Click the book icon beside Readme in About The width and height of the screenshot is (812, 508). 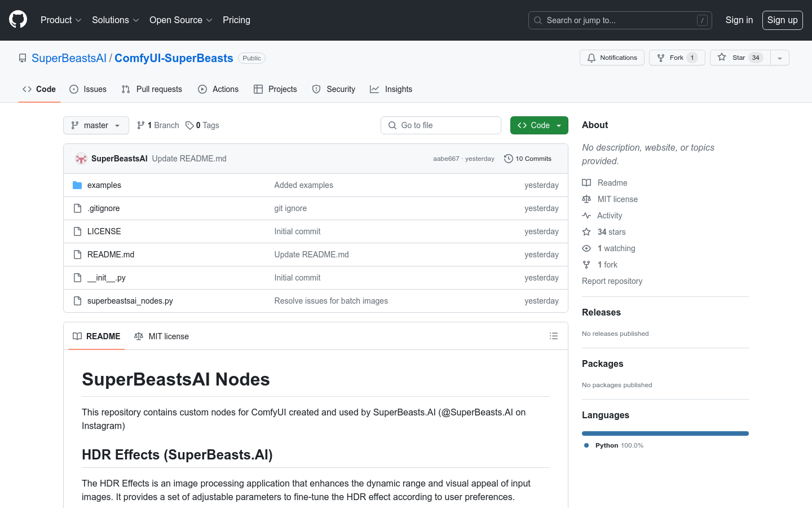point(586,183)
